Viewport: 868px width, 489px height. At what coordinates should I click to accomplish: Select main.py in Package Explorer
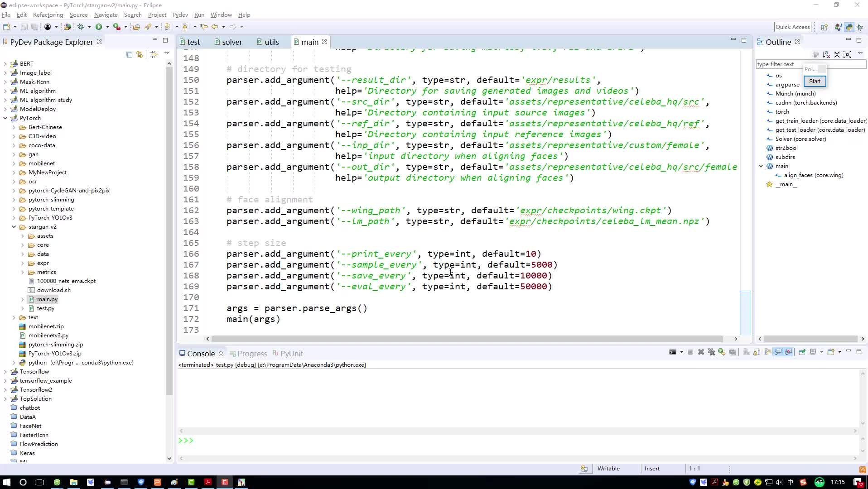pos(47,299)
